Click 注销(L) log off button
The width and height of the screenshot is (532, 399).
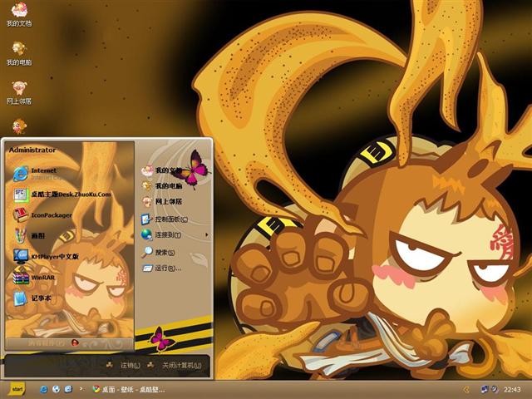tap(124, 366)
